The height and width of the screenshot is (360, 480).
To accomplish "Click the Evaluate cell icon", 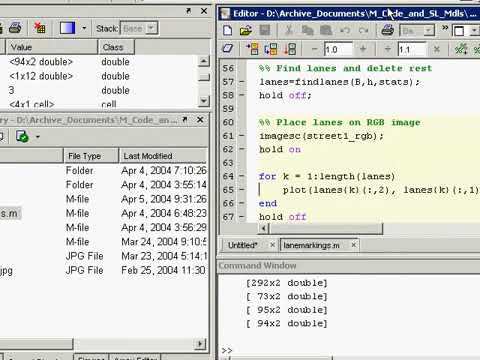I will pyautogui.click(x=252, y=49).
